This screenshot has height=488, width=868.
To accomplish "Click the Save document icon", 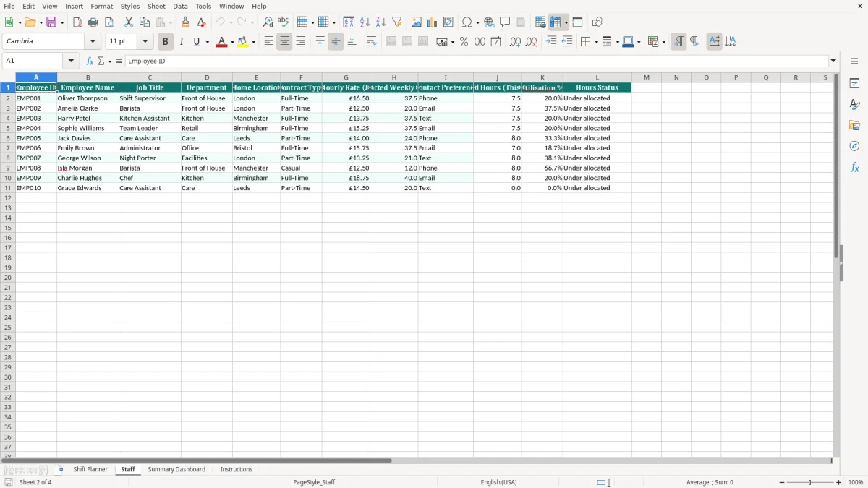I will click(51, 22).
